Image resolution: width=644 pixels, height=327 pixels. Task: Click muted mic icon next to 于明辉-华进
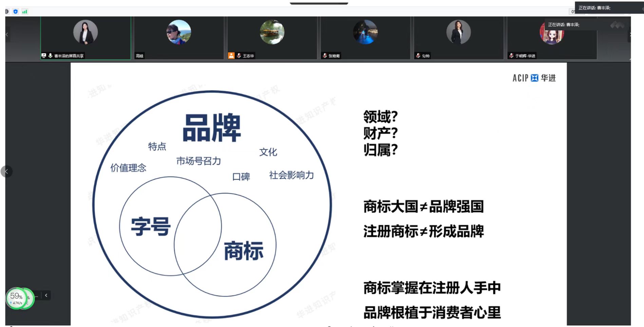tap(511, 56)
